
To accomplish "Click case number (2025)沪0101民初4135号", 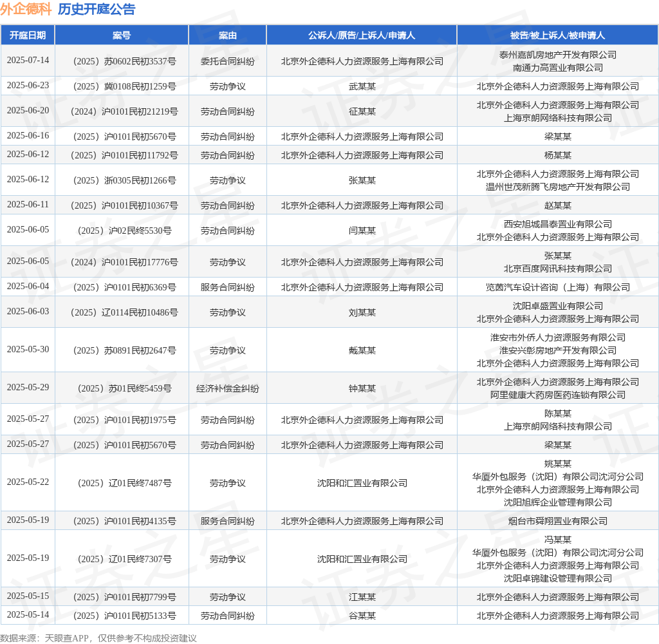I will (124, 521).
